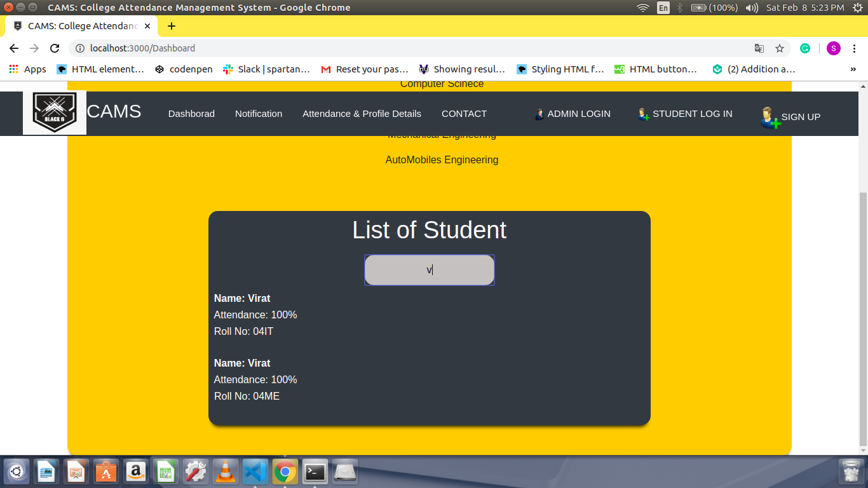Click the Black G shield logo in navbar
This screenshot has height=488, width=868.
click(x=55, y=113)
